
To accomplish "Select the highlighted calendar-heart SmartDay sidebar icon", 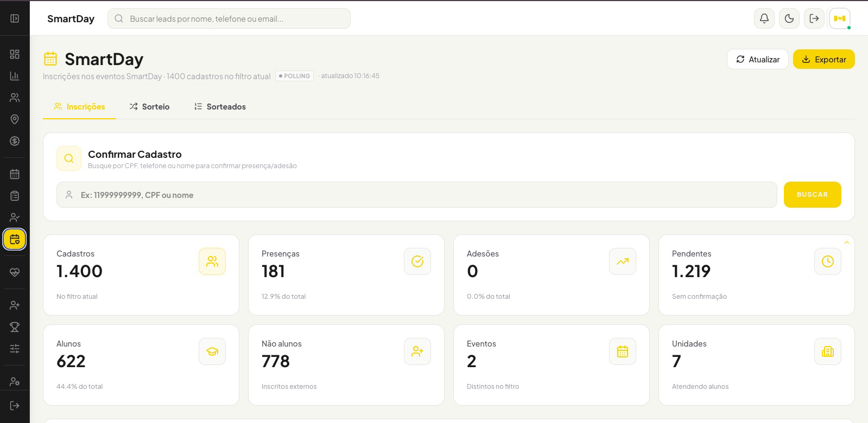I will (x=15, y=239).
